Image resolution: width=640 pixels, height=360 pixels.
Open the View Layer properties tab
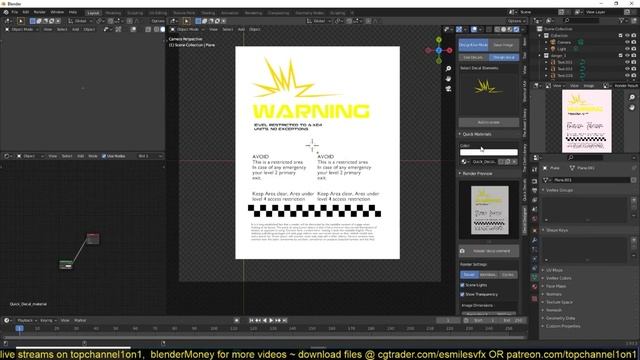tap(534, 200)
